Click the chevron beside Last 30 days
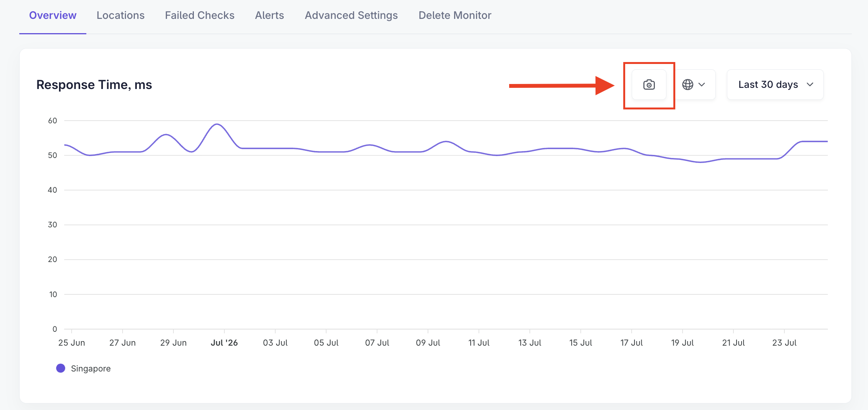The width and height of the screenshot is (868, 410). (810, 84)
